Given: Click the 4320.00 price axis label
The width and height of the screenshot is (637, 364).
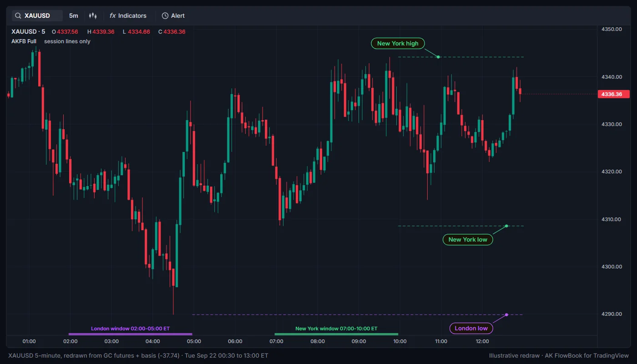Looking at the screenshot, I should pos(612,172).
